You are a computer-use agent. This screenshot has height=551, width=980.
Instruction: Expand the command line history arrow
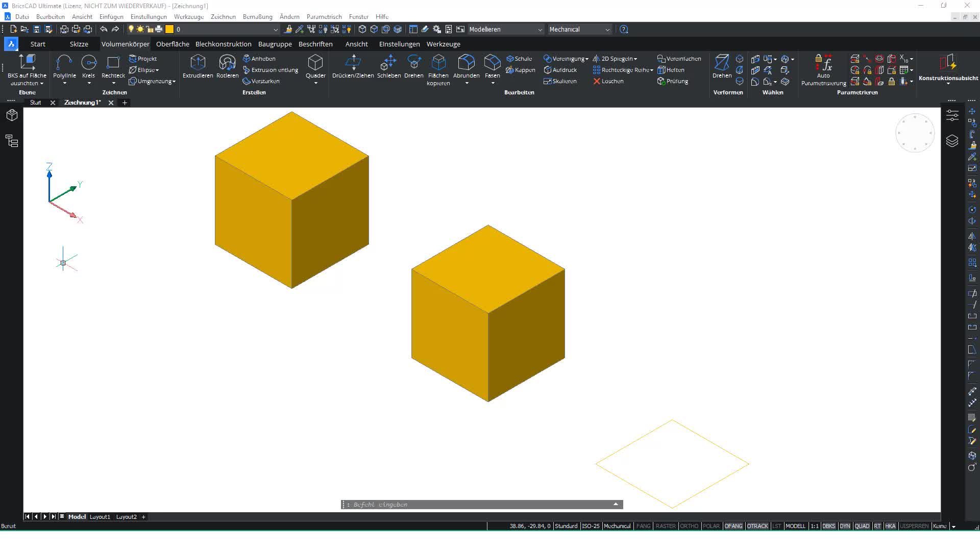(616, 504)
